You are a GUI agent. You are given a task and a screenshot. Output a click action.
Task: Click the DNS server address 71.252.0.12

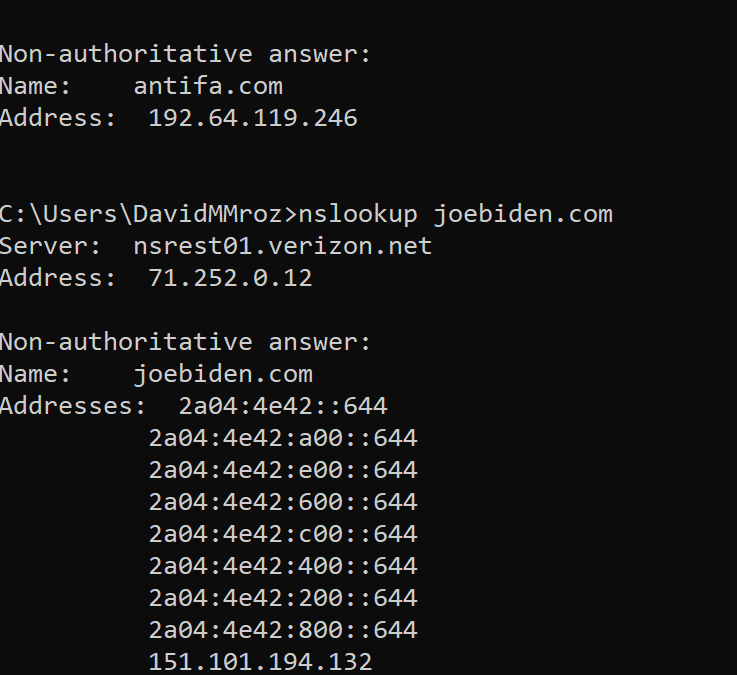click(x=230, y=278)
